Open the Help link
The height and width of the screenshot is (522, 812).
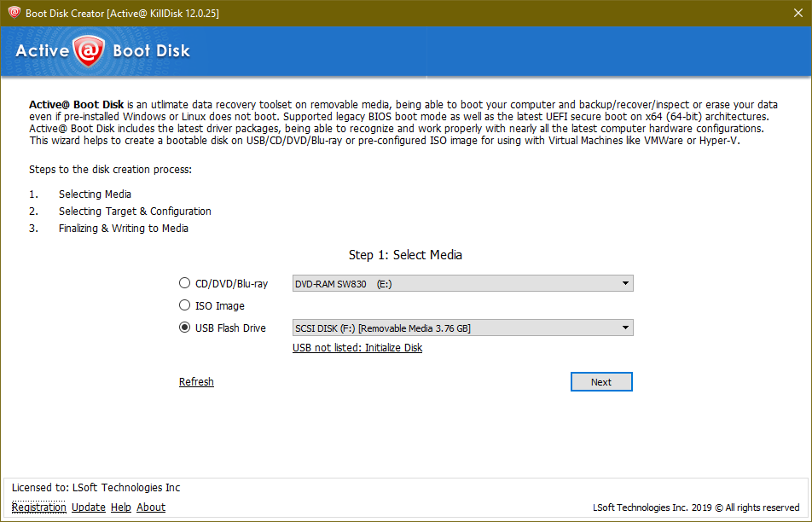120,507
